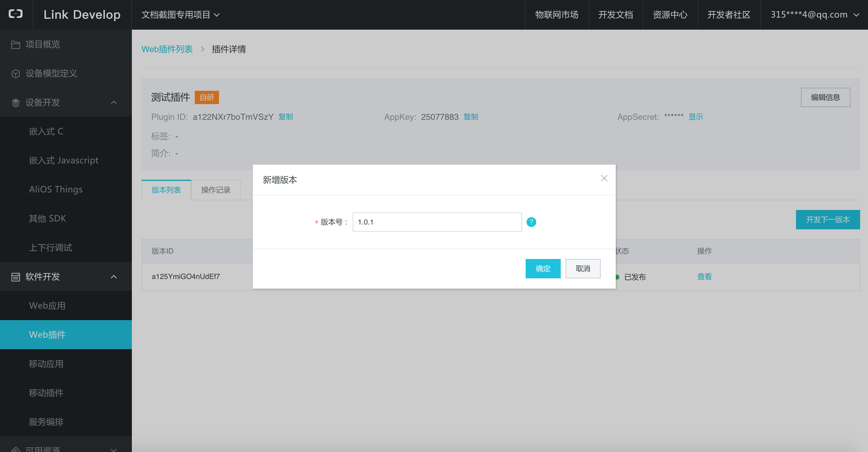This screenshot has width=868, height=452.
Task: Click the 取消 cancel button
Action: 583,269
